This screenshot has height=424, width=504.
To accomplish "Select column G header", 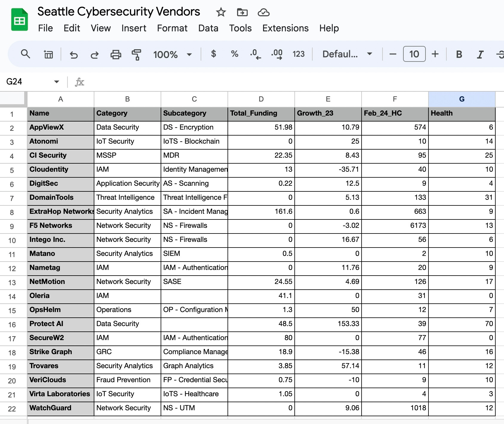I will [462, 99].
